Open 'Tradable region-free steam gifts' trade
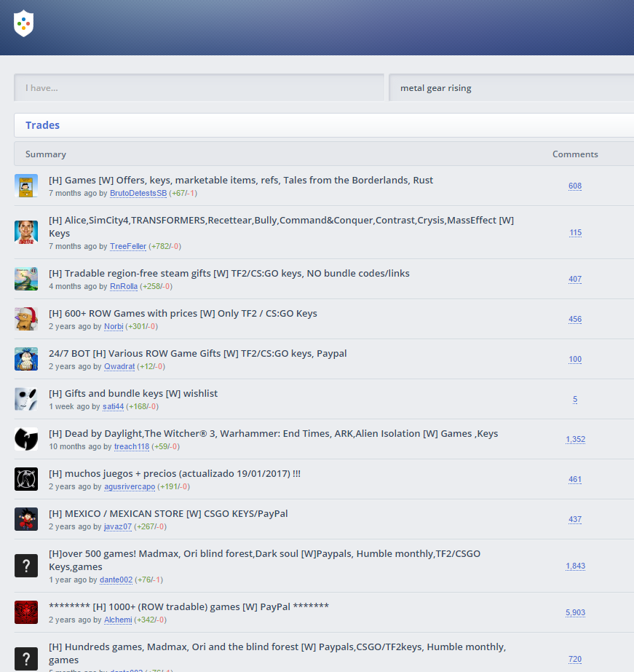The width and height of the screenshot is (634, 672). (229, 274)
